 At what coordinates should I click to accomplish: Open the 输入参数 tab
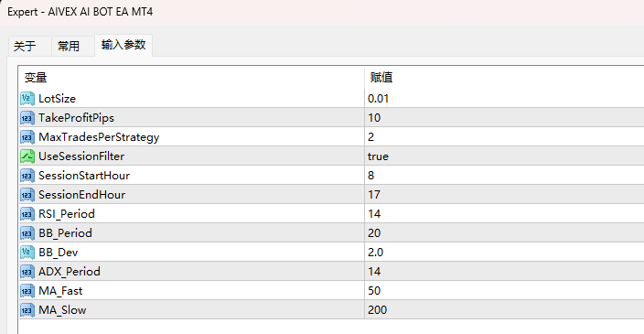123,45
